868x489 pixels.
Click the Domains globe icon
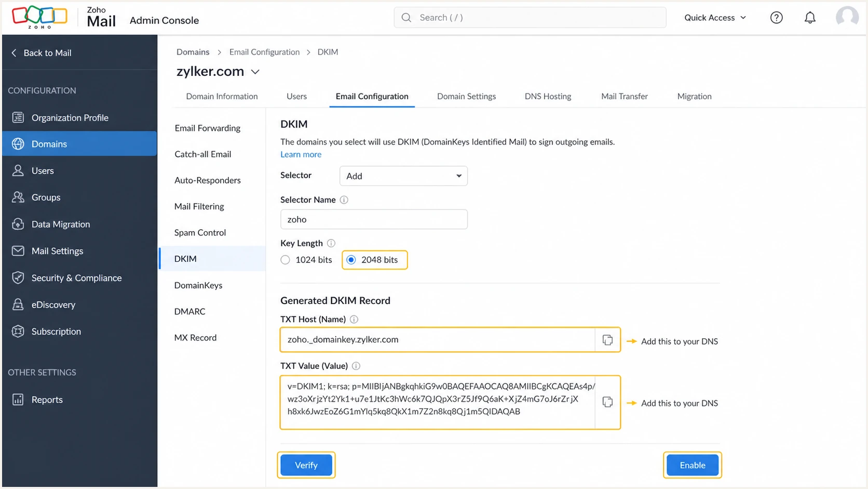(x=18, y=144)
